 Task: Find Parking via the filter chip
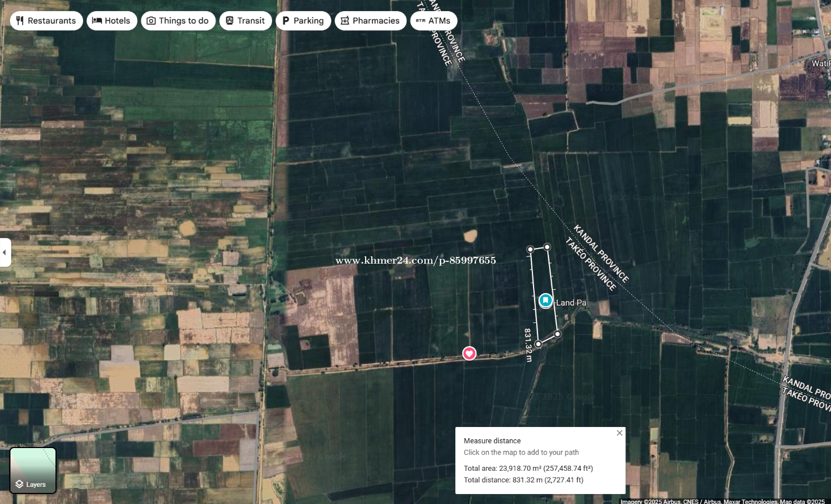pyautogui.click(x=303, y=21)
